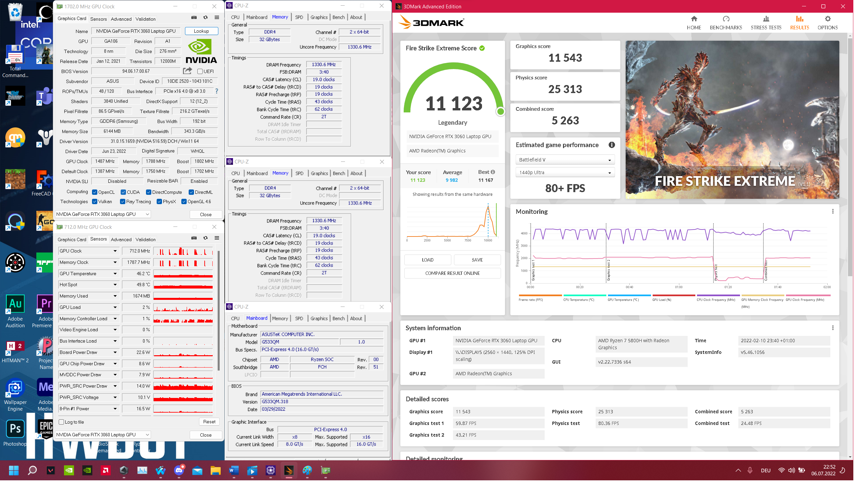Toggle DirectCompute checkbox
The width and height of the screenshot is (868, 483).
coord(148,192)
